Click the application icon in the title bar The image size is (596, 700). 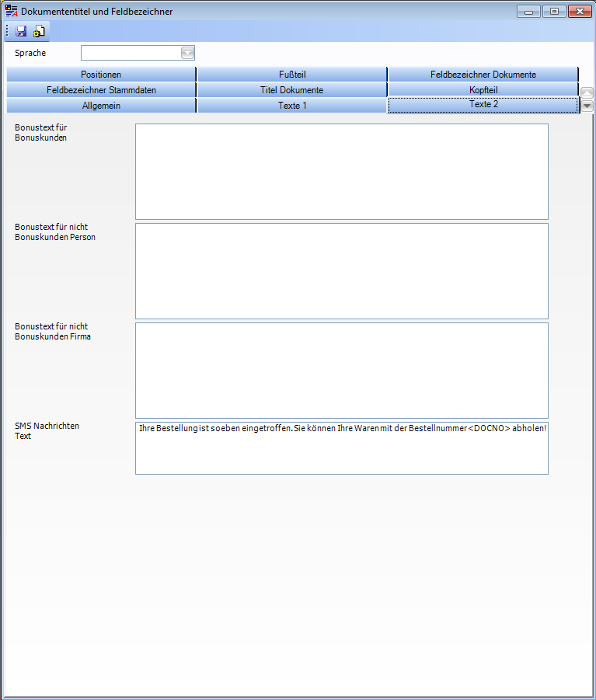11,12
